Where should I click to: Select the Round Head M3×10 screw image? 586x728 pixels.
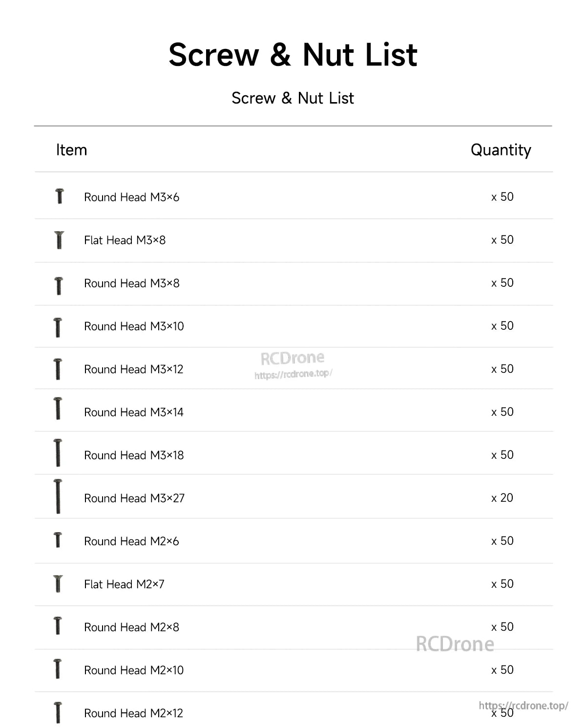point(58,327)
